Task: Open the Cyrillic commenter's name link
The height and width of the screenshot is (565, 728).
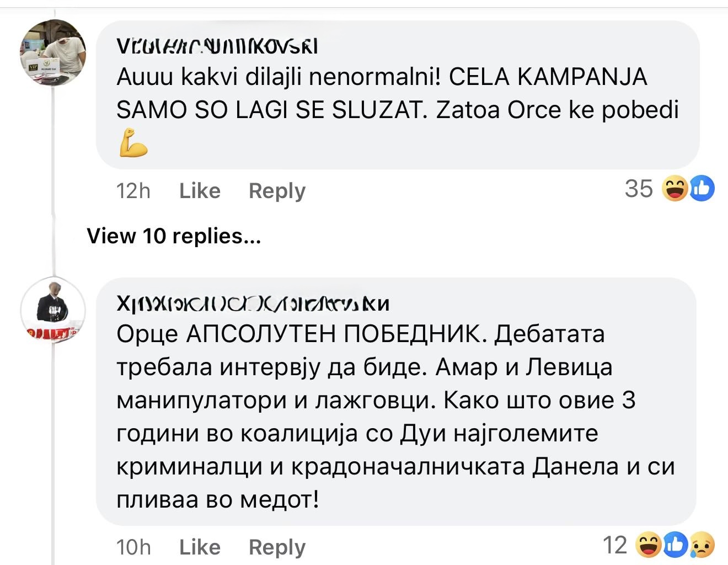Action: click(x=253, y=303)
